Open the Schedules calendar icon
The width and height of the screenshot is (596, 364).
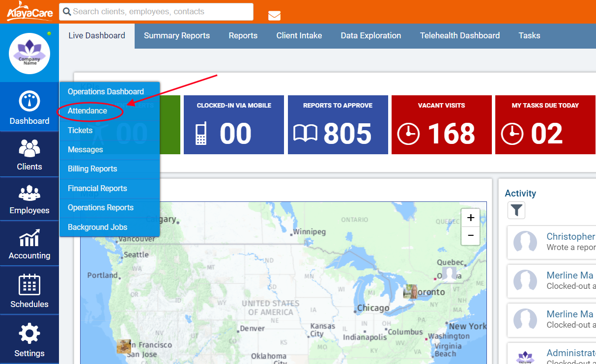tap(29, 285)
